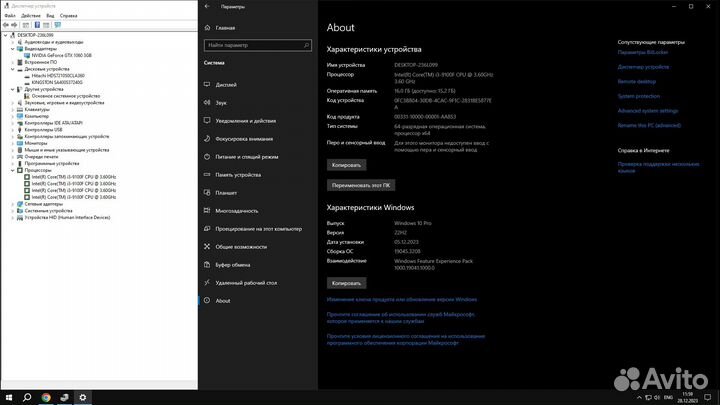Collapse the Процессоры category

click(x=13, y=170)
